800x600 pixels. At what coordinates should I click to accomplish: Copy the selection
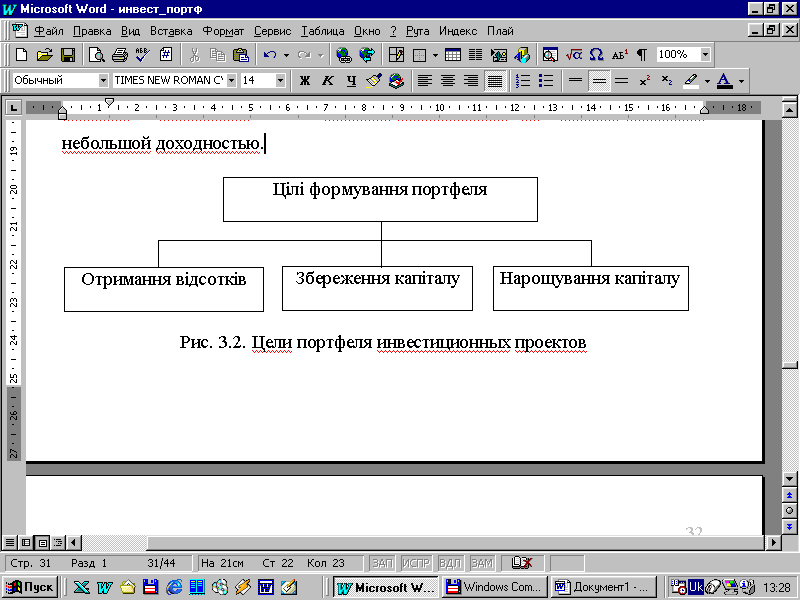pyautogui.click(x=218, y=55)
